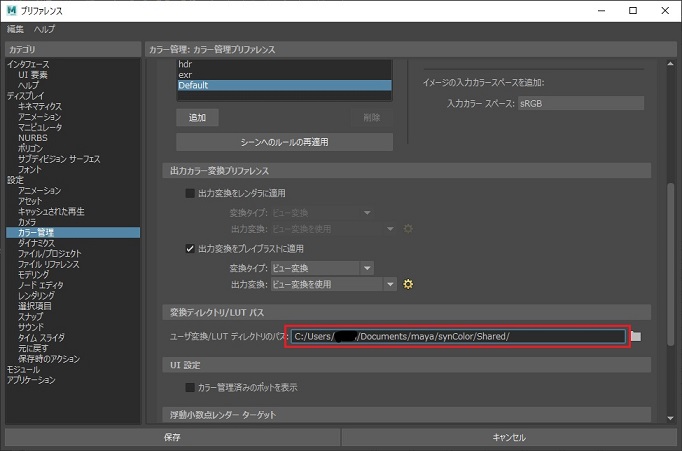Image resolution: width=682 pixels, height=451 pixels.
Task: Collapse the 出力カラー変換プリファレンス section header
Action: (x=407, y=170)
